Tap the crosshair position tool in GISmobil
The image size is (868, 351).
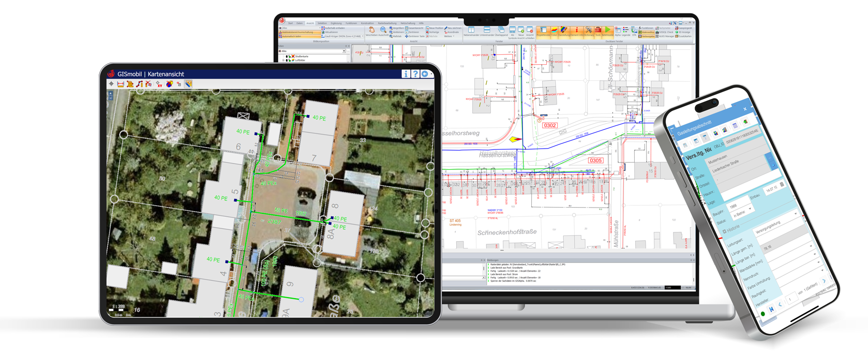111,84
